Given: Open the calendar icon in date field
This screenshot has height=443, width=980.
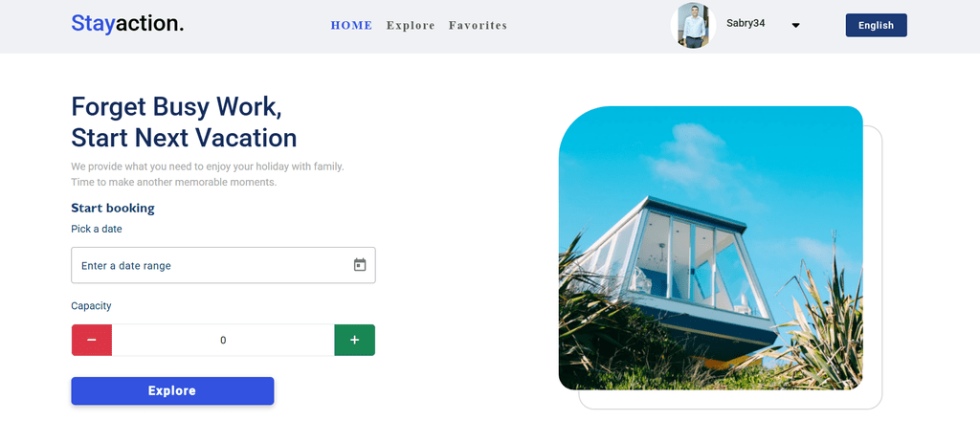Looking at the screenshot, I should coord(360,265).
